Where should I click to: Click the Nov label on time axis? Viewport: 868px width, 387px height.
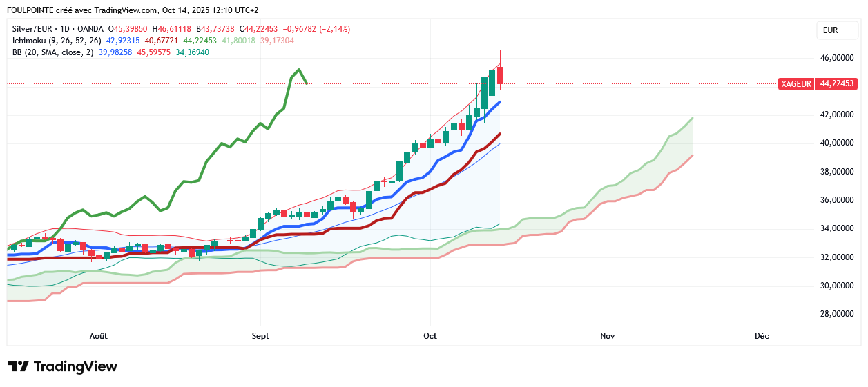(608, 336)
